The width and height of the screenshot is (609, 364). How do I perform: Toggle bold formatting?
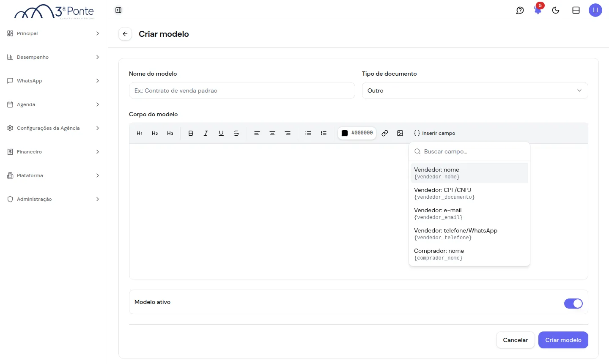coord(191,133)
